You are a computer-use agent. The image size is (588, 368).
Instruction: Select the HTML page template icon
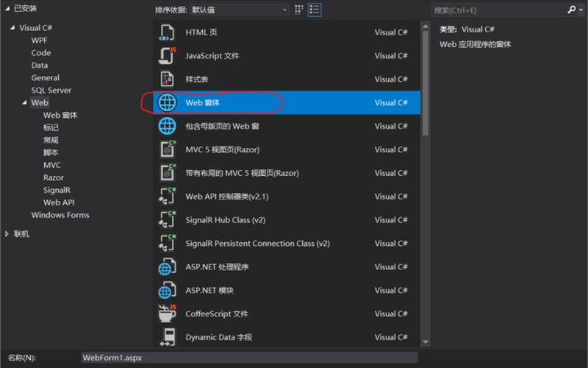click(167, 32)
